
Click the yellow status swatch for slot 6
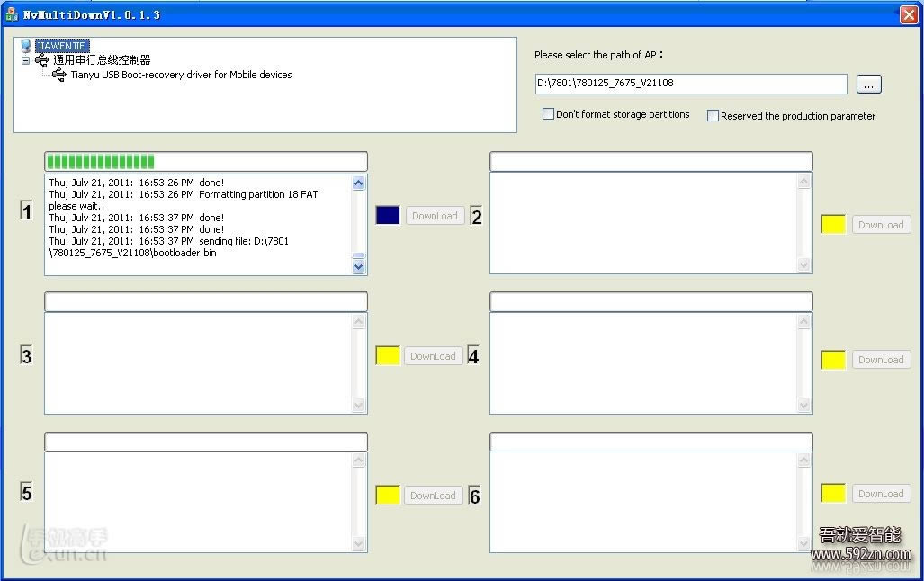click(x=833, y=494)
